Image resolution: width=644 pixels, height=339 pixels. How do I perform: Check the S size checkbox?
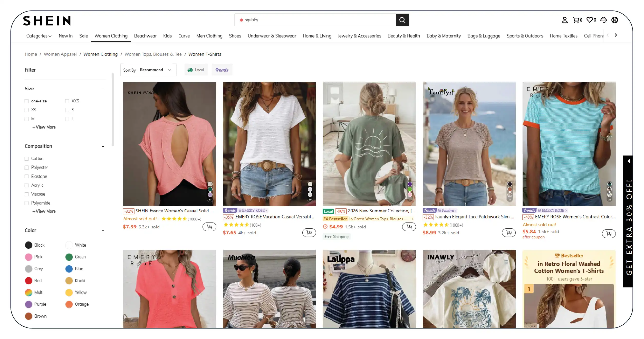click(67, 110)
